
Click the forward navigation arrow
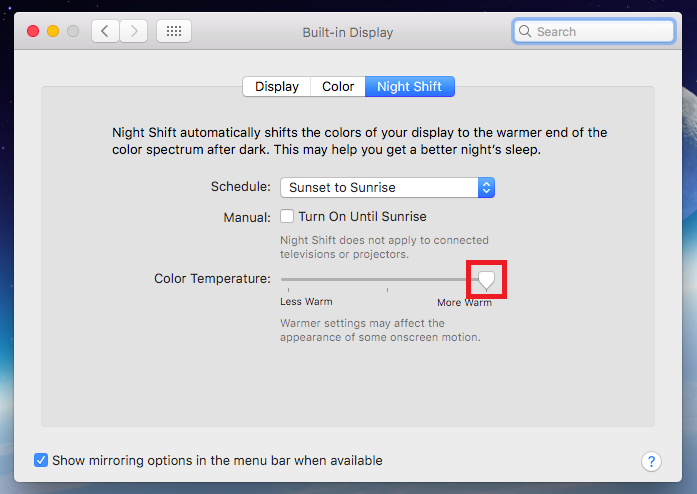(x=135, y=31)
